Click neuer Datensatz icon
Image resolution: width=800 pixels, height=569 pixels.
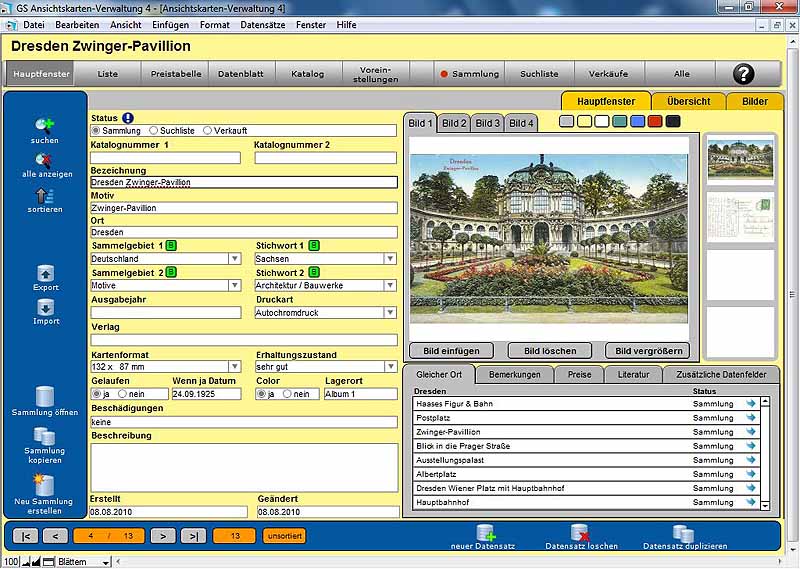pos(485,533)
